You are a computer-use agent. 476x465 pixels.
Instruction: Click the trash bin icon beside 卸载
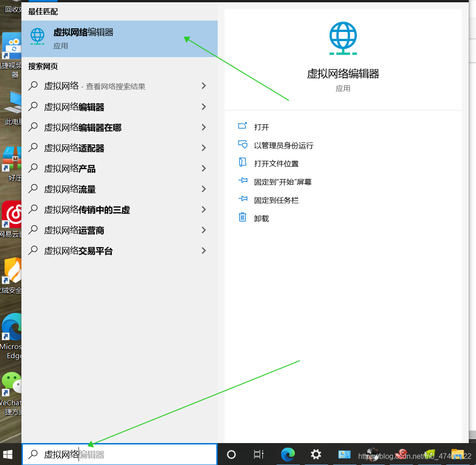pos(242,217)
